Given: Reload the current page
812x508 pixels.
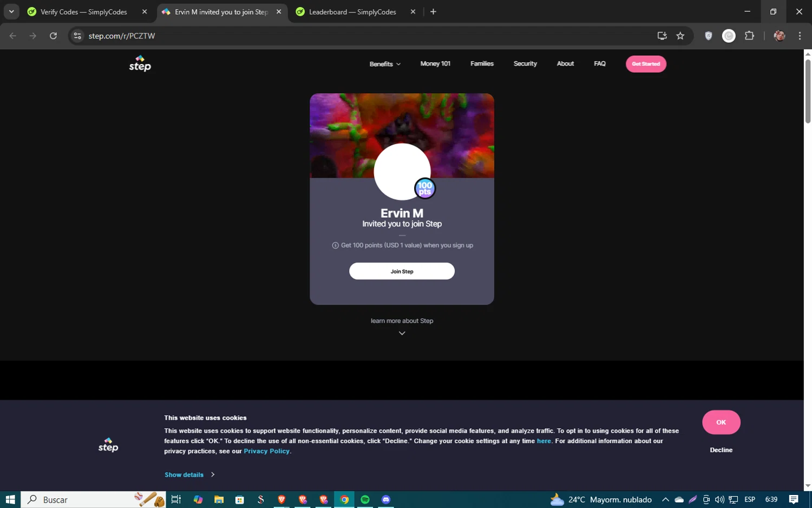Looking at the screenshot, I should tap(53, 36).
